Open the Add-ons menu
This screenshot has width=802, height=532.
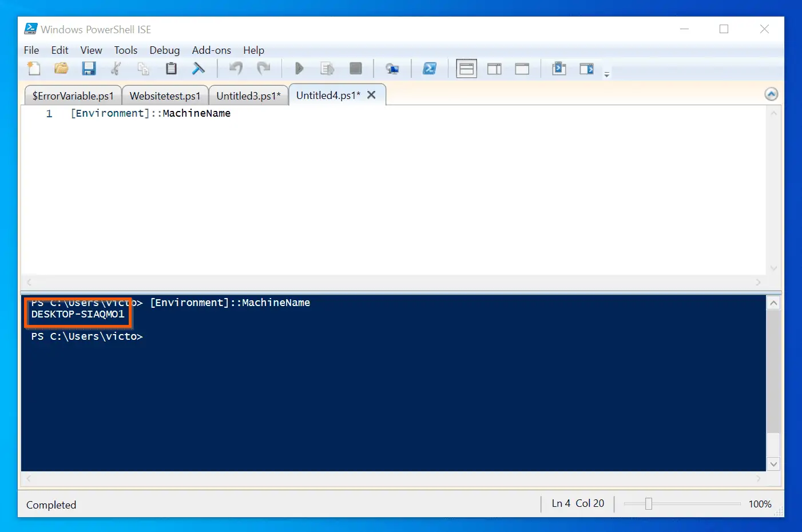(x=212, y=50)
